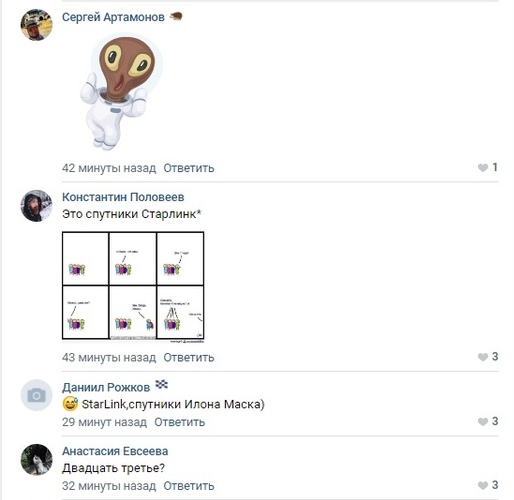Open Анастасия Евсеева profile name link

pos(115,451)
